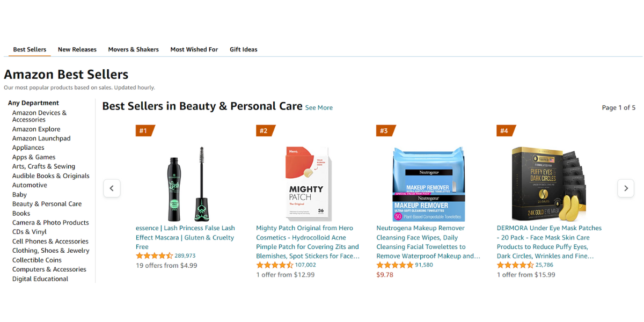Click the previous carousel arrow
Screen dimensions: 644x322
point(112,188)
